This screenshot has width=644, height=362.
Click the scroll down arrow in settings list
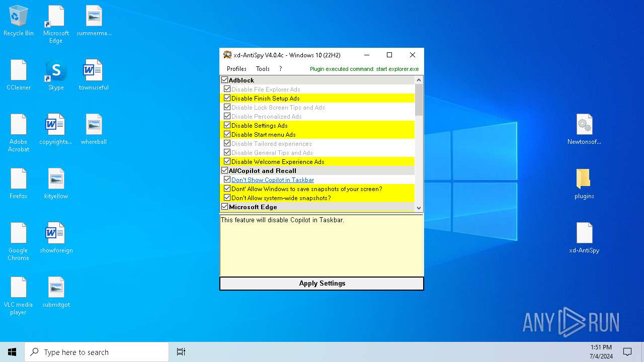tap(419, 207)
